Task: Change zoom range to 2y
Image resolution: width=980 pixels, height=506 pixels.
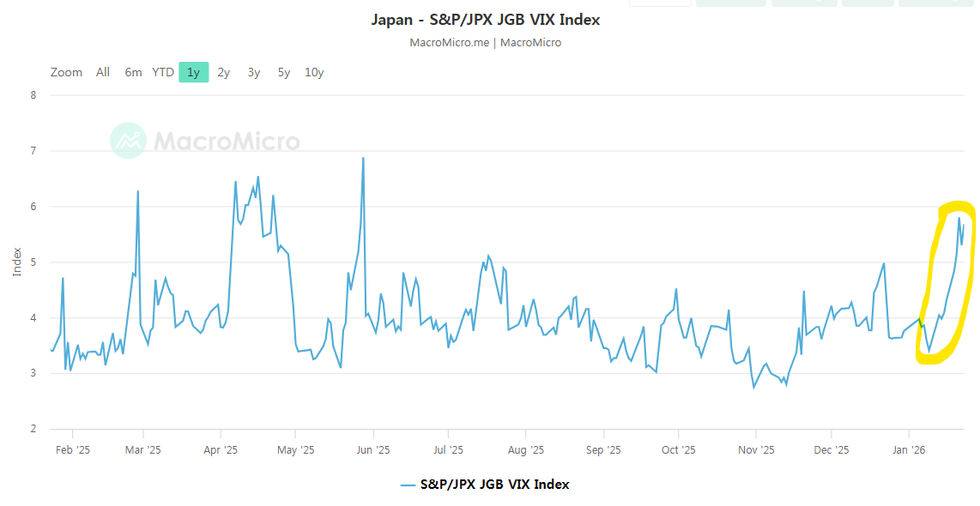Action: [223, 72]
